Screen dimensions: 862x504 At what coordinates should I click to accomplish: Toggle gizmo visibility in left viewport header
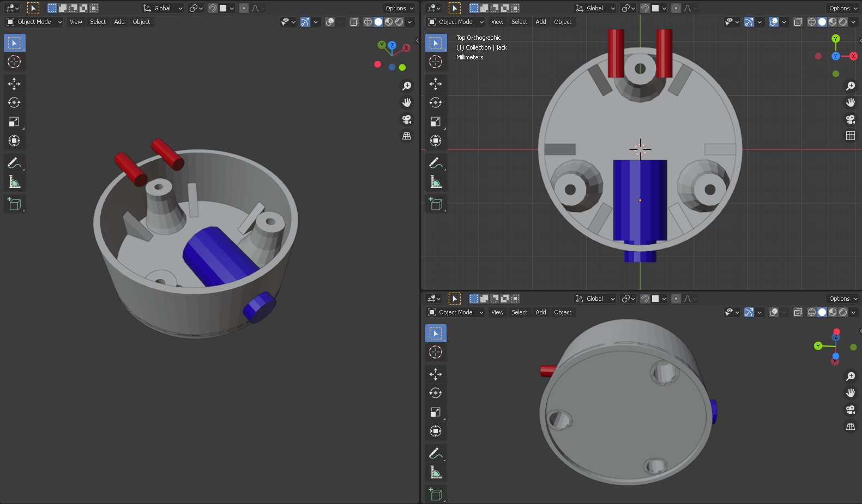tap(305, 22)
